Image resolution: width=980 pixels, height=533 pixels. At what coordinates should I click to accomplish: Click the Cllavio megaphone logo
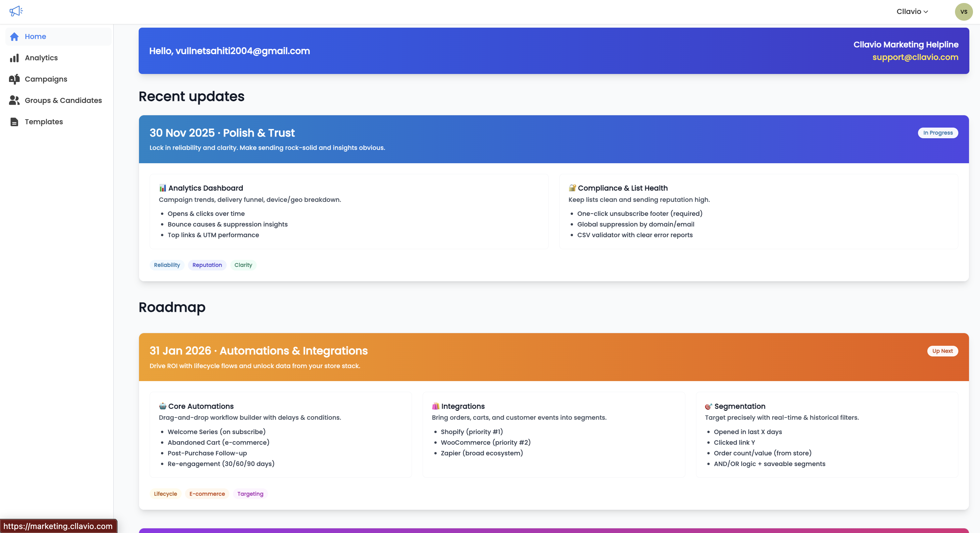tap(16, 11)
